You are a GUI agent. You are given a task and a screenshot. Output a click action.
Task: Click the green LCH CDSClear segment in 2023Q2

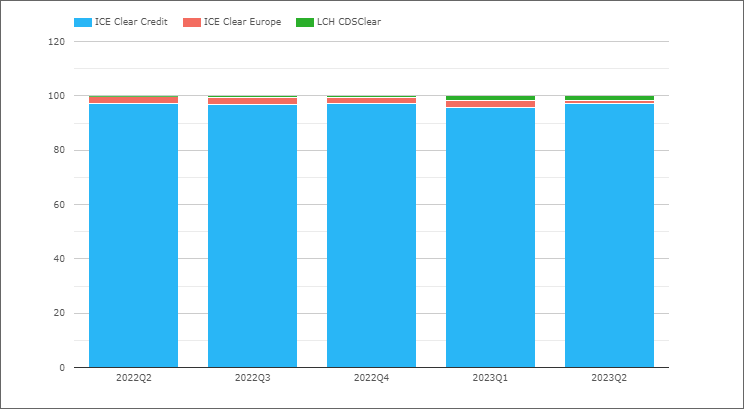609,98
